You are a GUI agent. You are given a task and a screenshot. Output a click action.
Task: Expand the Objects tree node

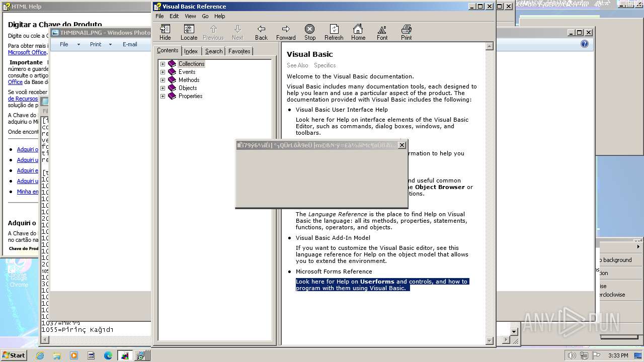163,88
